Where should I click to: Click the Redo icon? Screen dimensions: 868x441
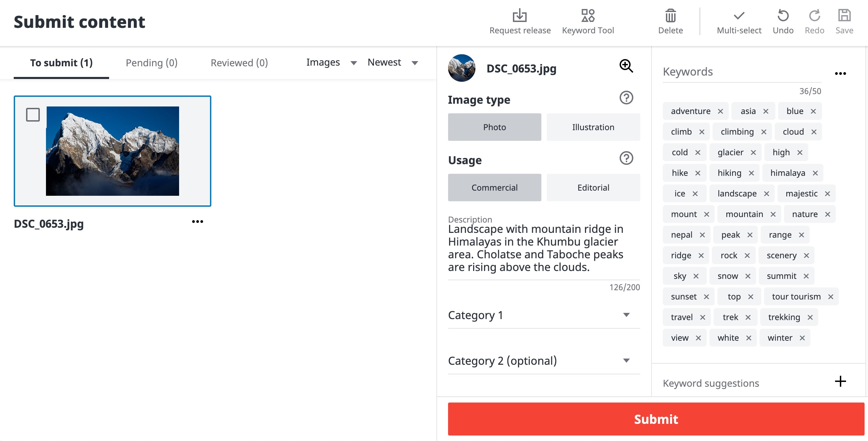pos(814,15)
